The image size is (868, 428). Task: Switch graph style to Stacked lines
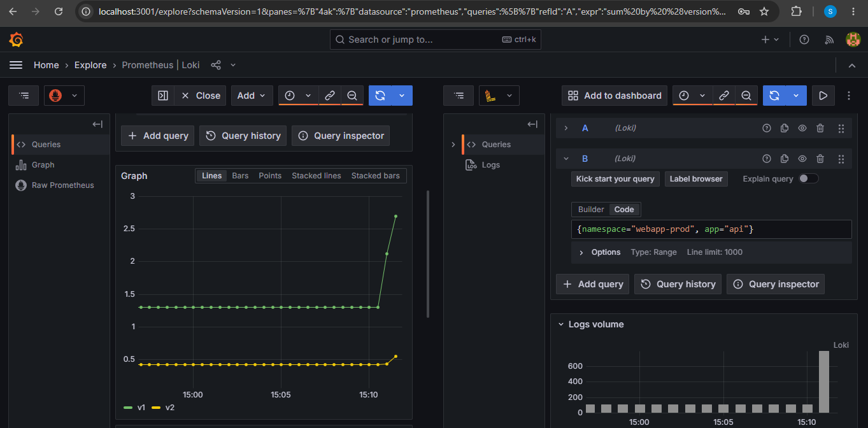click(x=317, y=176)
